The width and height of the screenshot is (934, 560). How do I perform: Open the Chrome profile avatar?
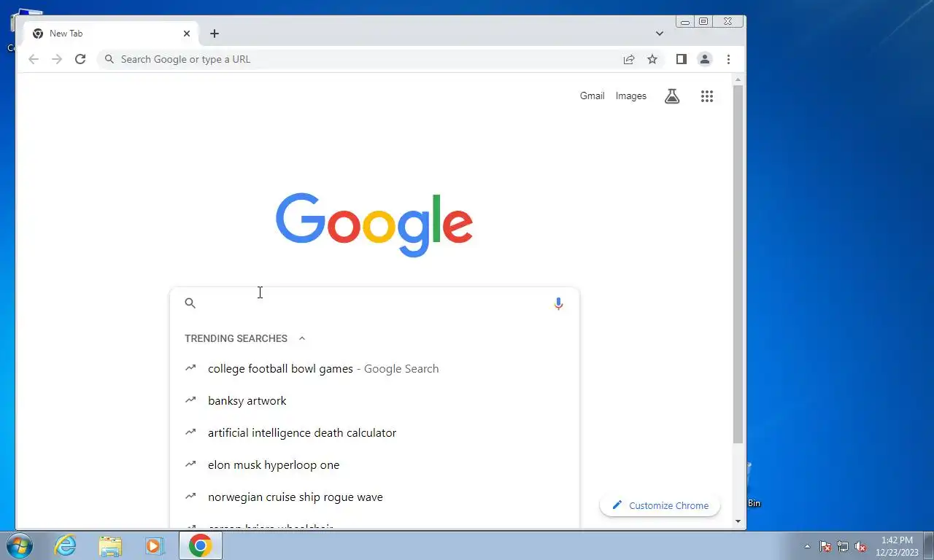tap(704, 59)
